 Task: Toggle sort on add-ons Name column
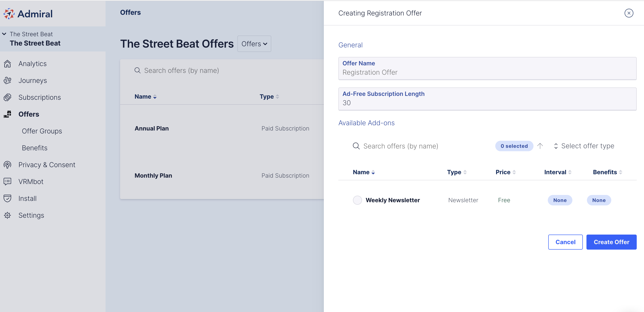(363, 172)
